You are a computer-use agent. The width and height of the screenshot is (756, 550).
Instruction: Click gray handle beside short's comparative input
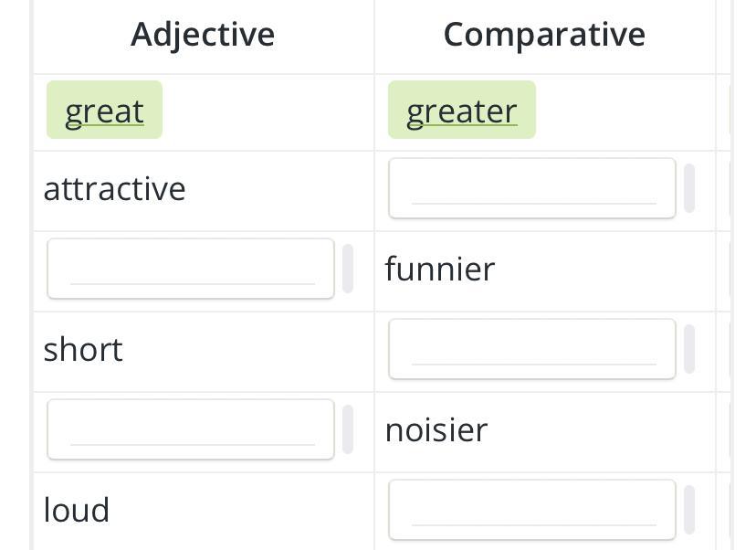coord(689,349)
